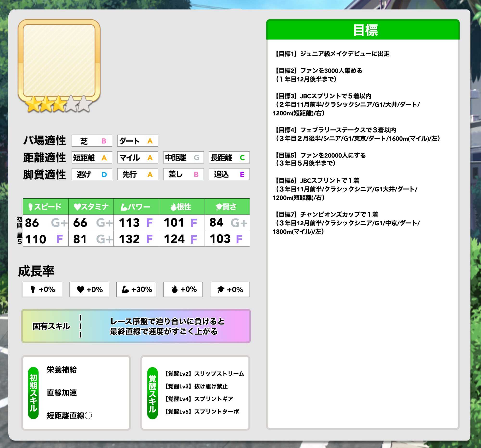Click 目標4 フェブラリーステークス entry
Image resolution: width=481 pixels, height=448 pixels.
point(357,134)
